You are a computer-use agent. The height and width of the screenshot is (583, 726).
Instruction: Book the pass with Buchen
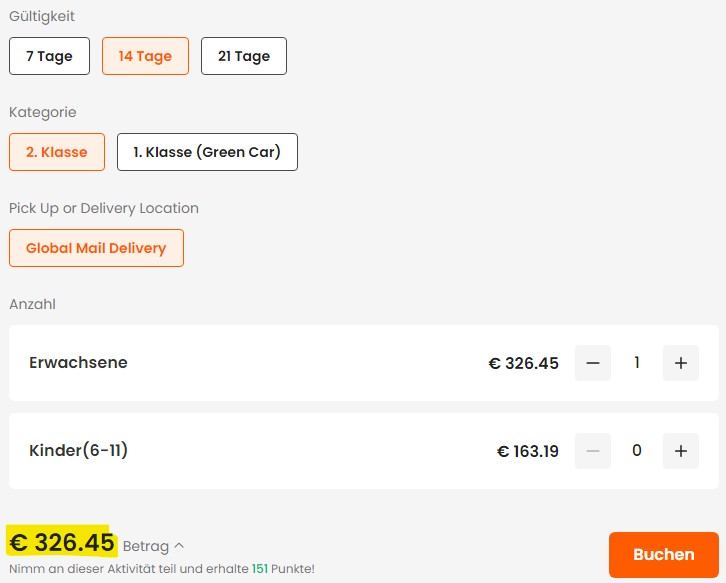(664, 555)
